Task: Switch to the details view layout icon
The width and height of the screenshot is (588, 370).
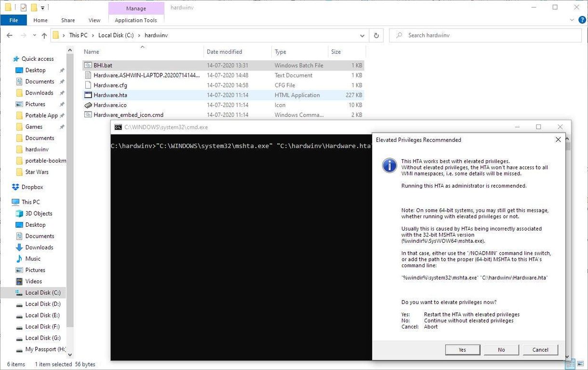Action: 570,364
